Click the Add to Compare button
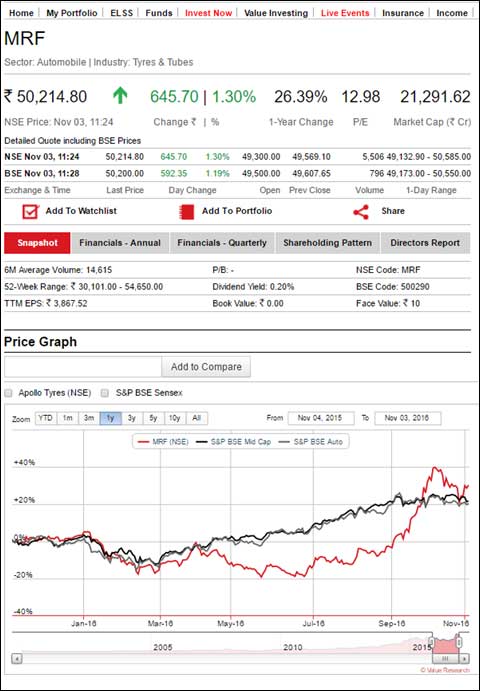 206,367
